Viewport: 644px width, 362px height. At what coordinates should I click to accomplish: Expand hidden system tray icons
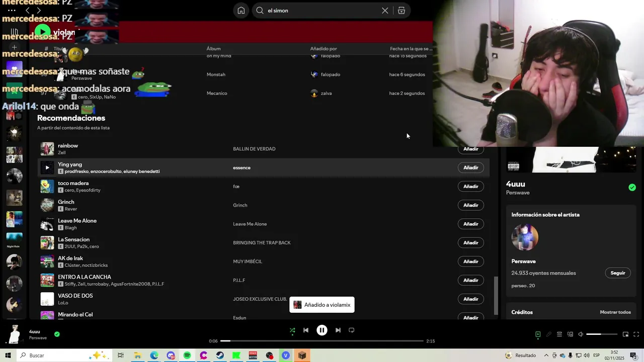coord(546,355)
